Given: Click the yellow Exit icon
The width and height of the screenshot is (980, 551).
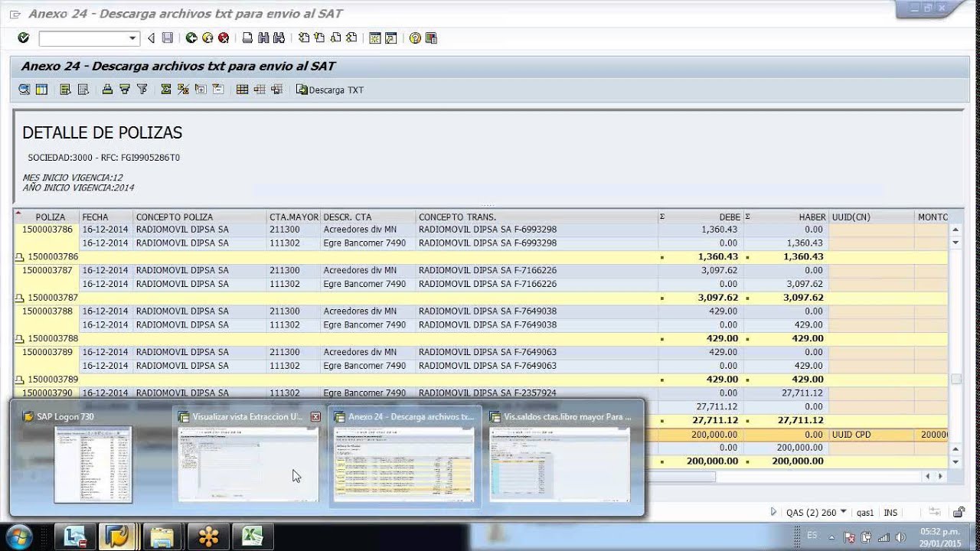Looking at the screenshot, I should coord(207,38).
